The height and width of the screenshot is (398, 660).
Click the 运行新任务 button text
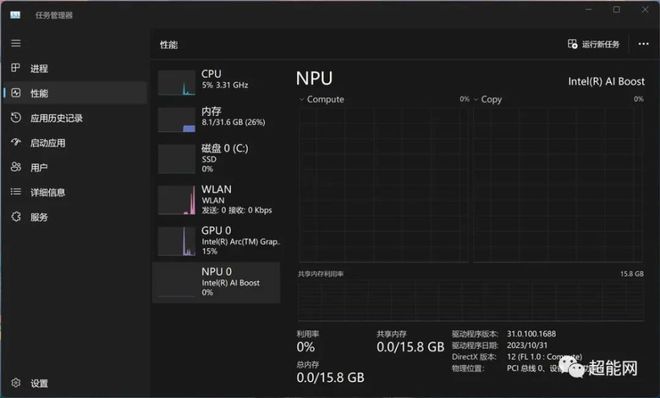(x=601, y=44)
